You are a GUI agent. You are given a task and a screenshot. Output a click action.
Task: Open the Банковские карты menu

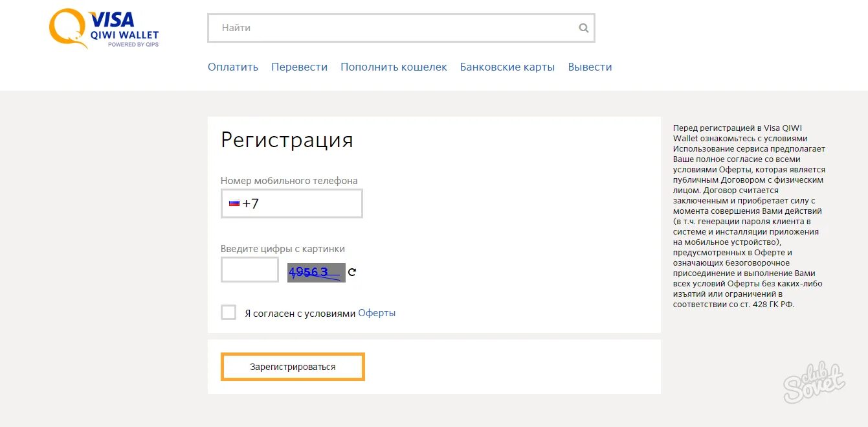point(507,67)
